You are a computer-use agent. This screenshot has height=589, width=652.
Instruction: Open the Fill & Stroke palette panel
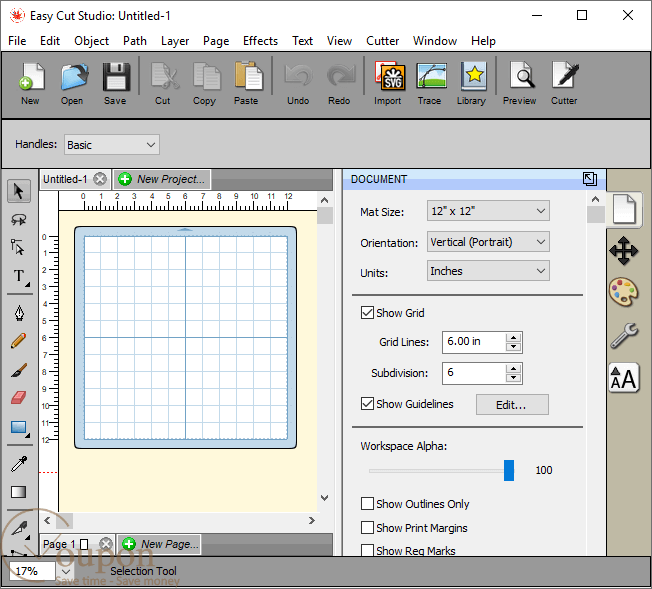pyautogui.click(x=623, y=292)
